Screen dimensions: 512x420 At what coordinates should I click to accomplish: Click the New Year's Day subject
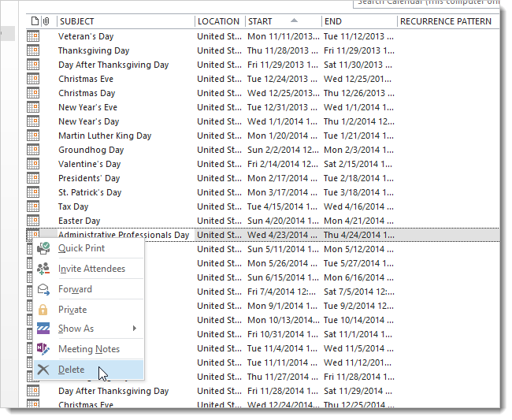[x=89, y=121]
